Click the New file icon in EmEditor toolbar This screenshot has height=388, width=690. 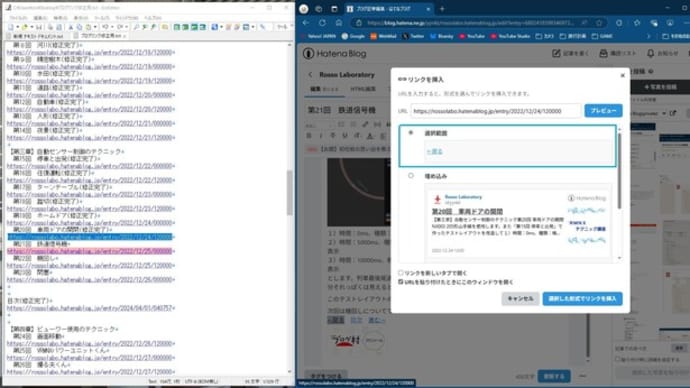click(x=11, y=27)
